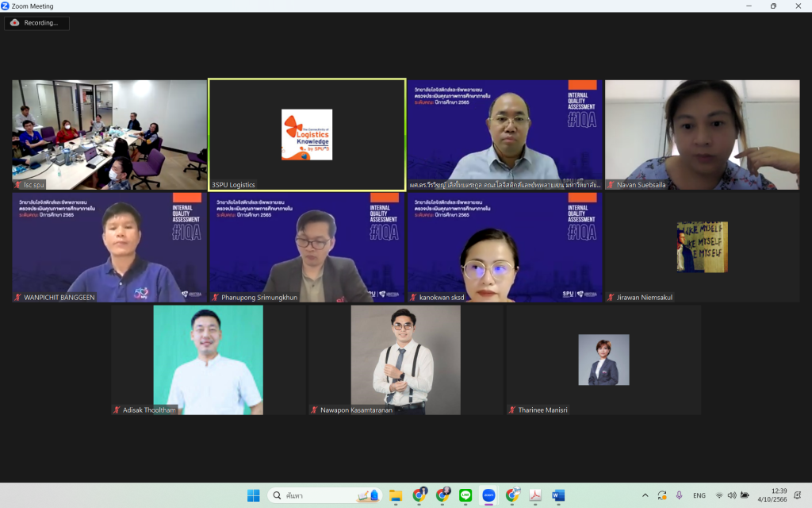Select Navan Suebsaila's video tile
This screenshot has height=508, width=812.
click(x=703, y=135)
